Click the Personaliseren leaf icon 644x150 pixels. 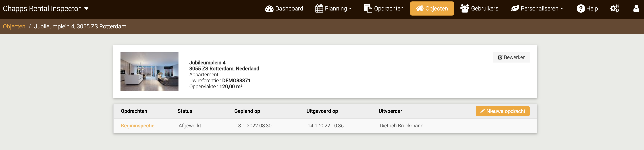[515, 8]
